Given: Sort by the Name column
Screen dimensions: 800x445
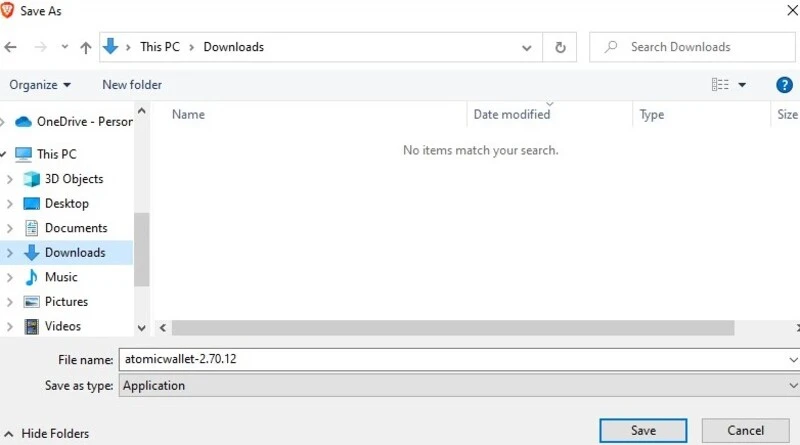Looking at the screenshot, I should [x=188, y=114].
